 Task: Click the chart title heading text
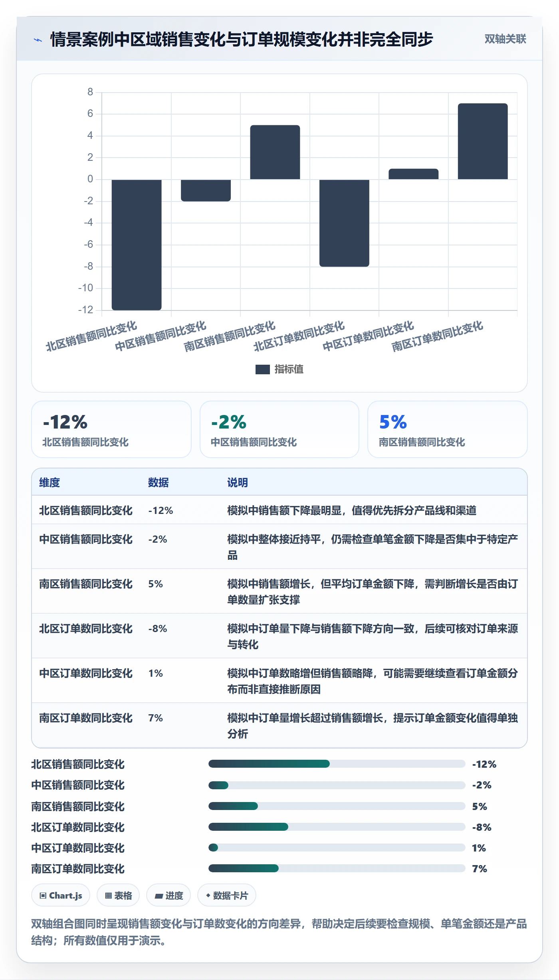(x=242, y=39)
